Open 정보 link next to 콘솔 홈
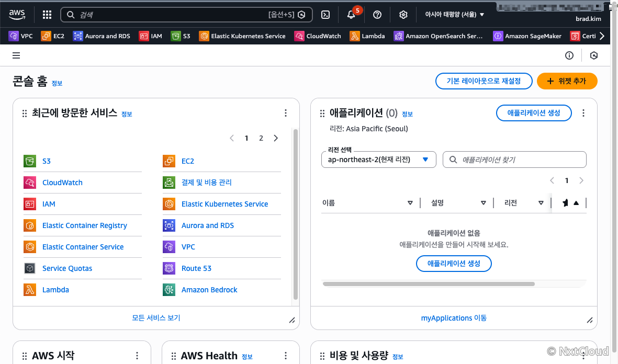The image size is (618, 364). tap(57, 84)
